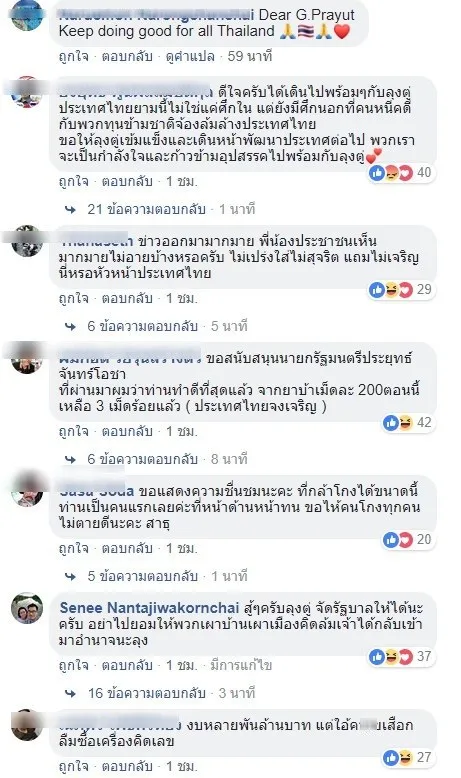The width and height of the screenshot is (461, 778).
Task: Open profile picture of the top comment
Action: click(x=27, y=15)
